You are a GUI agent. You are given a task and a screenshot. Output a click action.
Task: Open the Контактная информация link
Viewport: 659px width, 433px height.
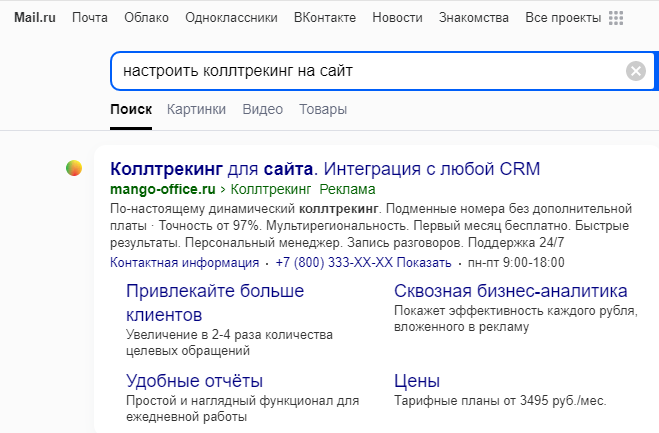(184, 263)
